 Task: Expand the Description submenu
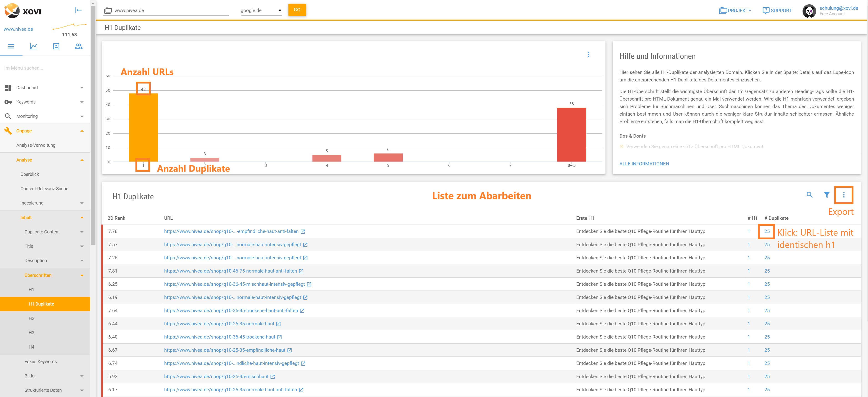click(82, 261)
